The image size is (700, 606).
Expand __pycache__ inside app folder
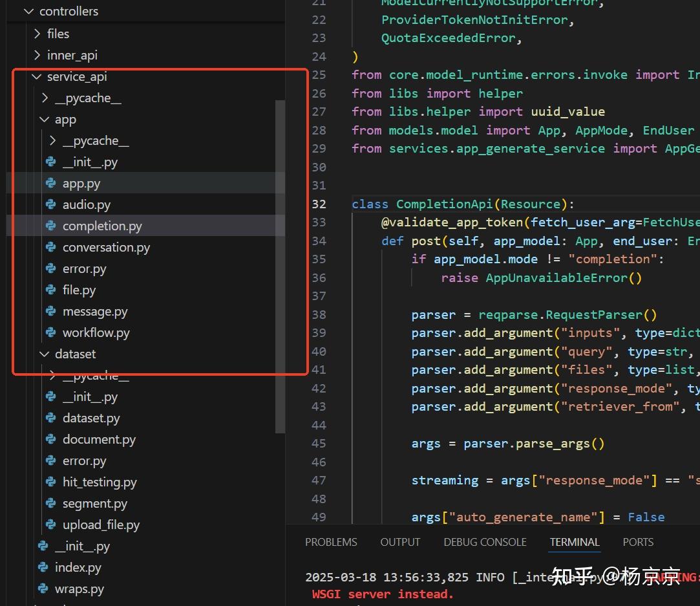(x=53, y=141)
